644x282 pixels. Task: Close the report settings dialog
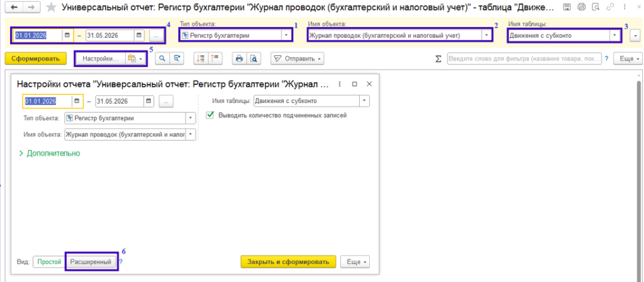click(x=369, y=84)
